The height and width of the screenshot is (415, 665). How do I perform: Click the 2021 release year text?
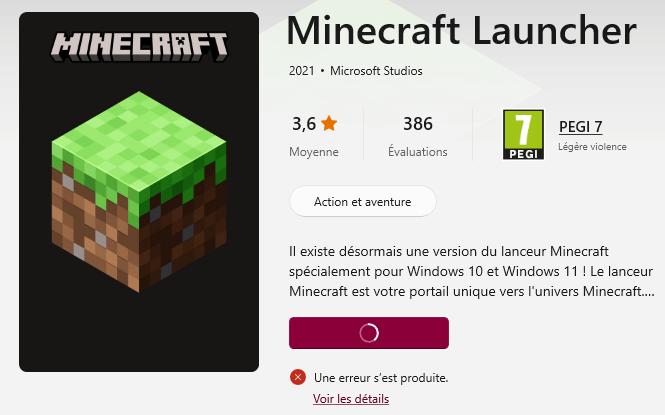302,71
